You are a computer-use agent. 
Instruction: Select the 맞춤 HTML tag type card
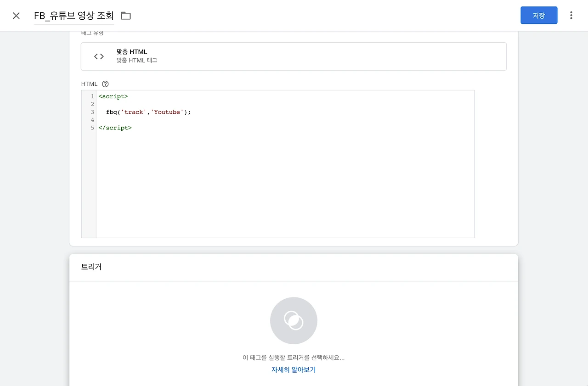coord(294,56)
